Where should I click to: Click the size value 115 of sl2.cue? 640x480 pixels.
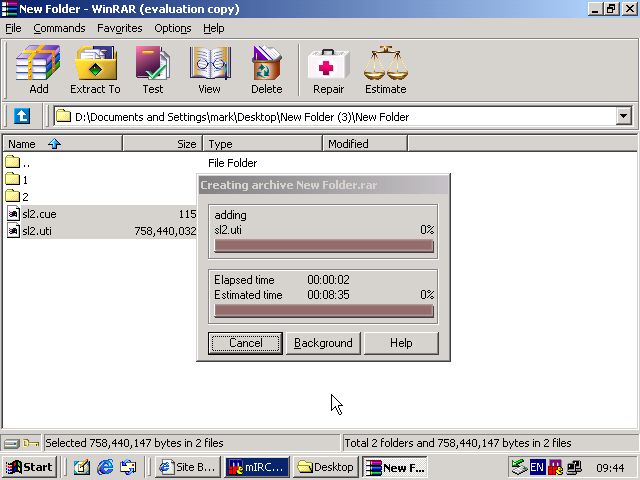(187, 214)
